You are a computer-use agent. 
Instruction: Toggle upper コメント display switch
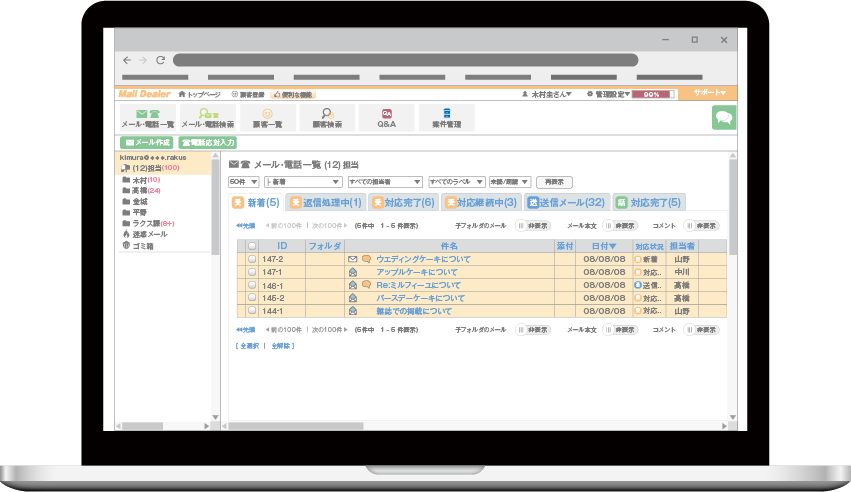pos(701,226)
